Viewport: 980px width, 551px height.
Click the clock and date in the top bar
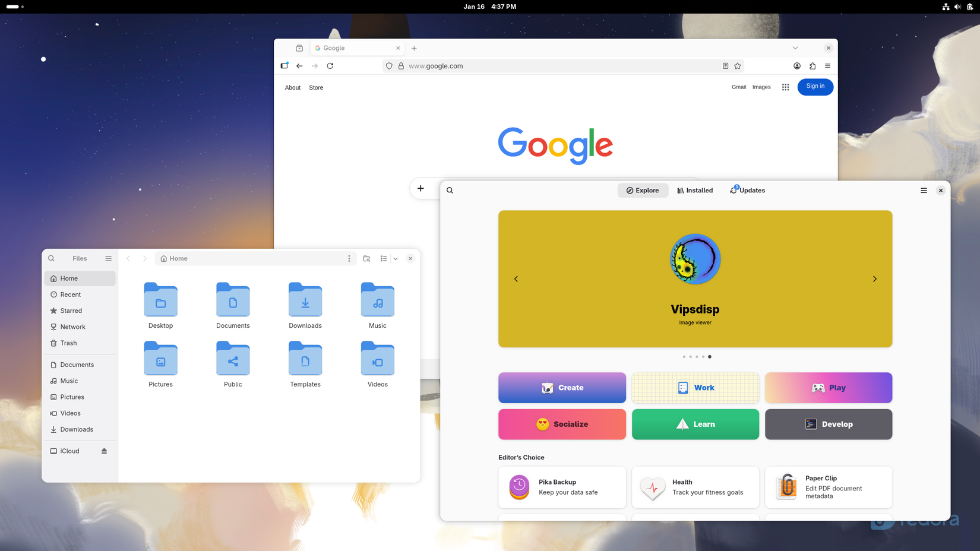[x=490, y=7]
